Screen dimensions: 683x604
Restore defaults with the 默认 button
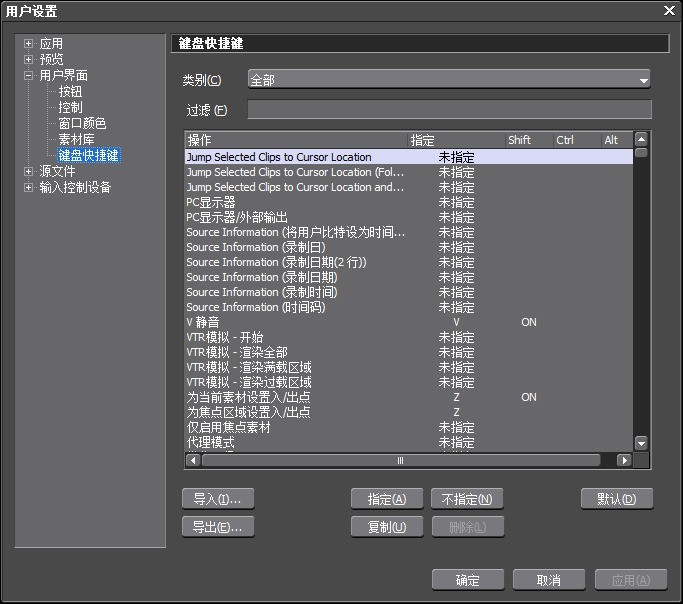coord(616,499)
